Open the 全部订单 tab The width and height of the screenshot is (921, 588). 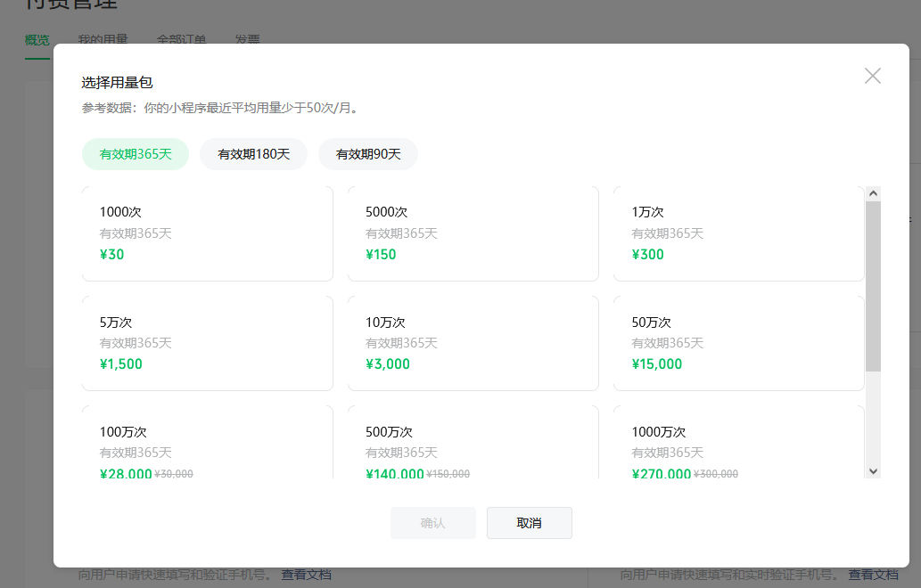pyautogui.click(x=181, y=39)
